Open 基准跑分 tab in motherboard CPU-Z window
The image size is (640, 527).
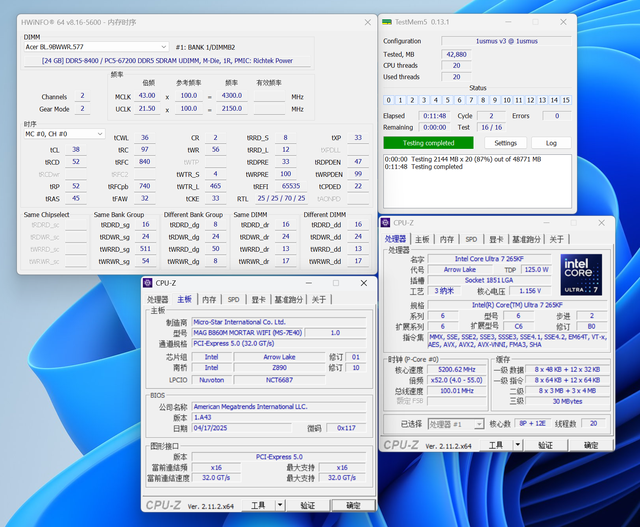coord(288,300)
